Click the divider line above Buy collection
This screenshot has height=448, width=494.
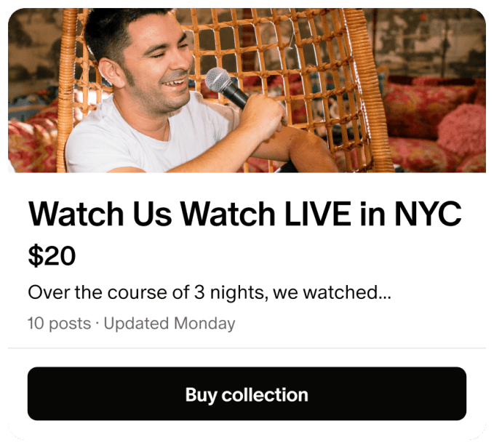pos(247,348)
